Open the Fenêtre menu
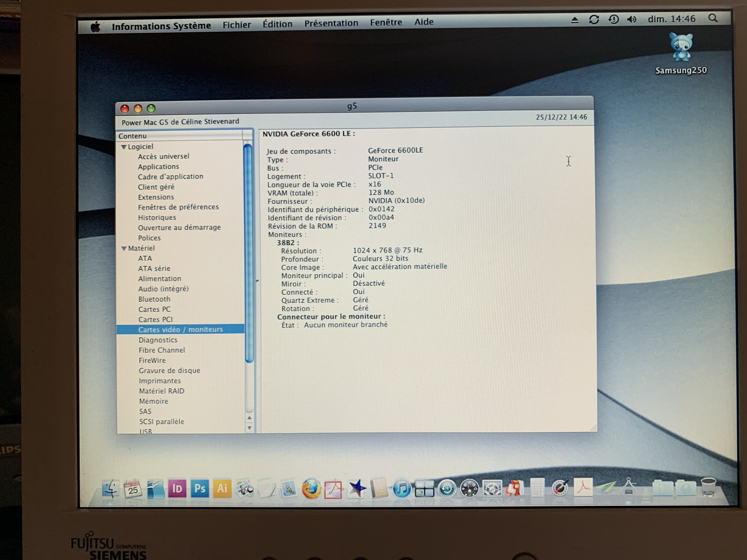Screen dimensions: 747x560 [x=386, y=22]
